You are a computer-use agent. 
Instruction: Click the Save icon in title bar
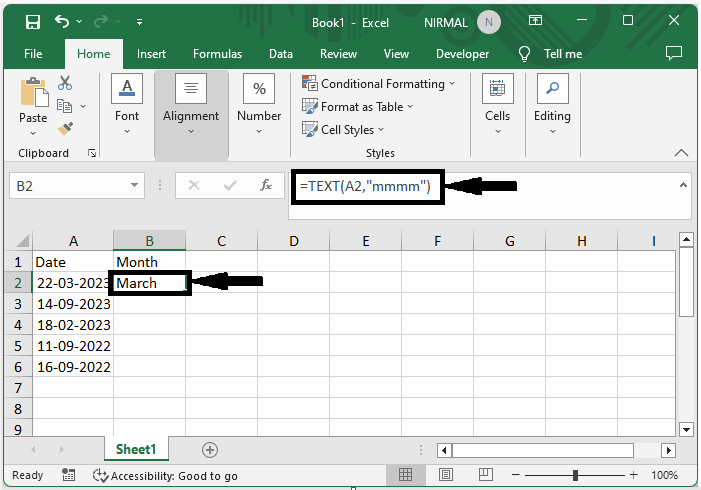click(x=33, y=21)
